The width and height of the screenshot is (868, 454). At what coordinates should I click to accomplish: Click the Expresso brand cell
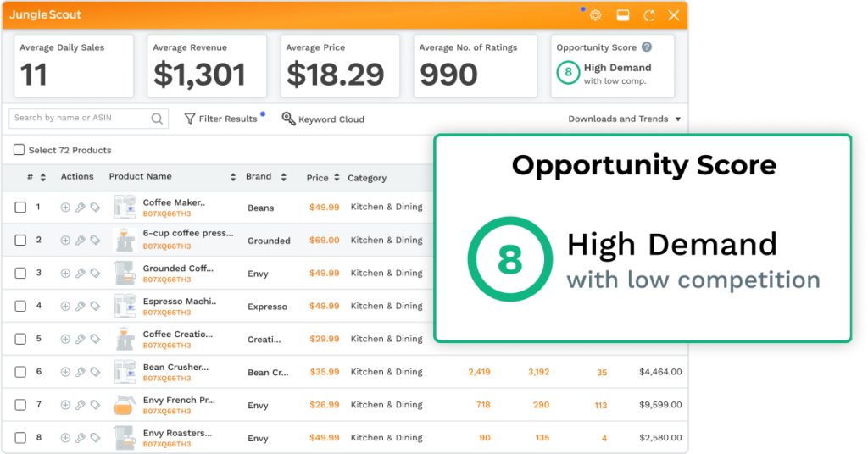(x=267, y=307)
